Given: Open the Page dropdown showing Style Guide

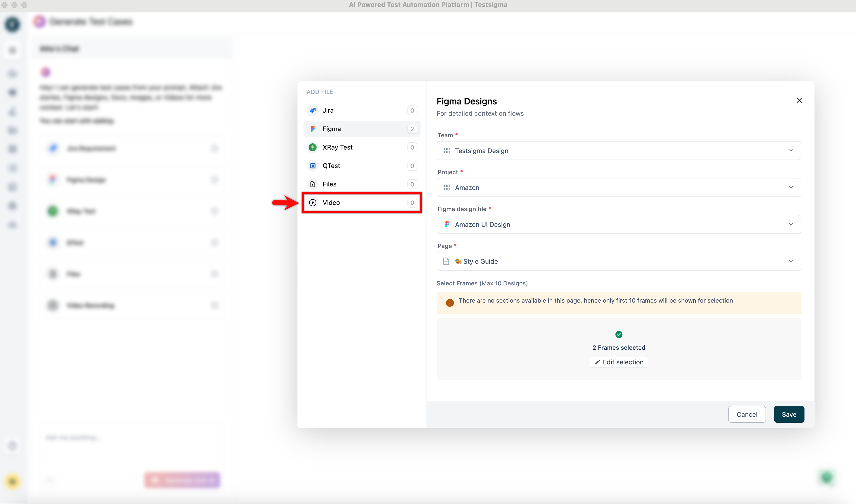Looking at the screenshot, I should click(x=618, y=261).
